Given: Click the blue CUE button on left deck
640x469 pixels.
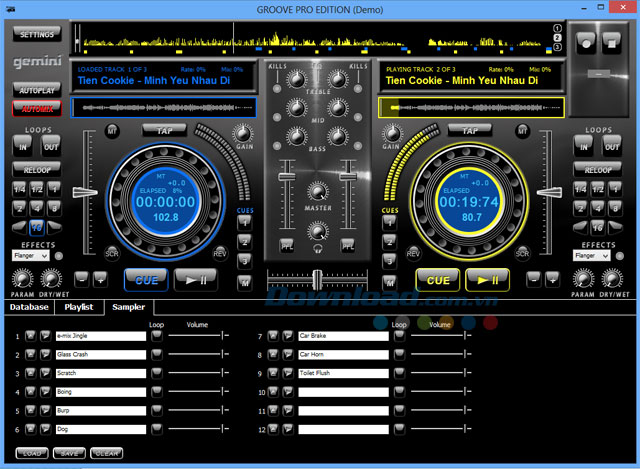Looking at the screenshot, I should (x=146, y=280).
